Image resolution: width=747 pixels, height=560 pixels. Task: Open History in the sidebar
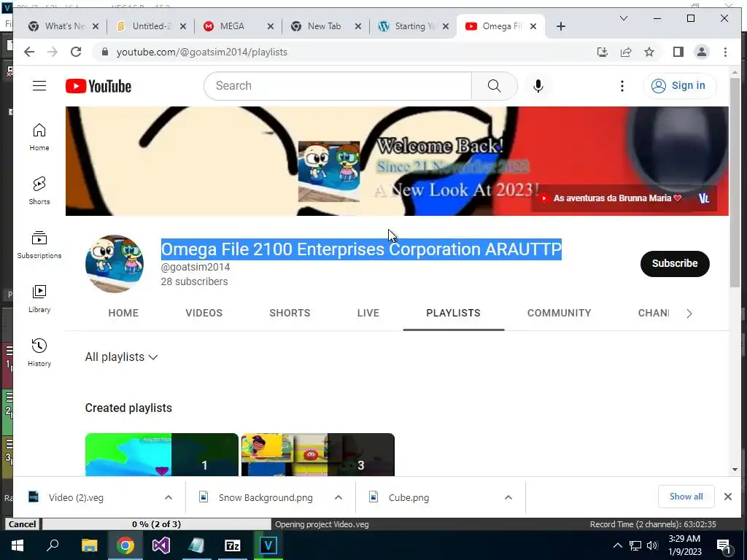point(39,352)
